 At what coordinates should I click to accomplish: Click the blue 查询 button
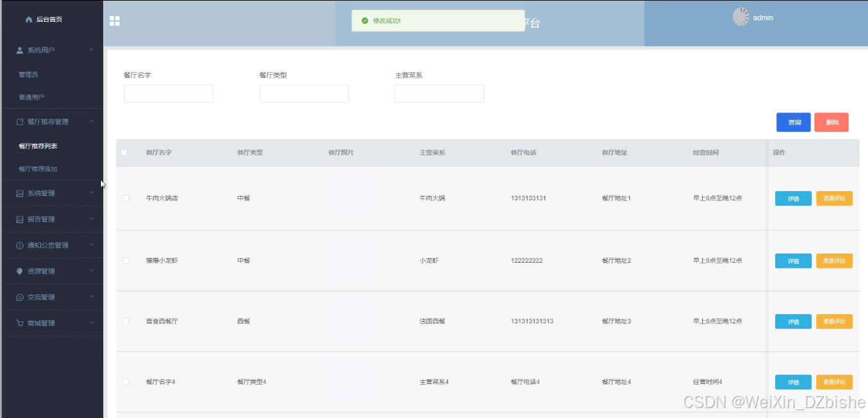[x=793, y=122]
